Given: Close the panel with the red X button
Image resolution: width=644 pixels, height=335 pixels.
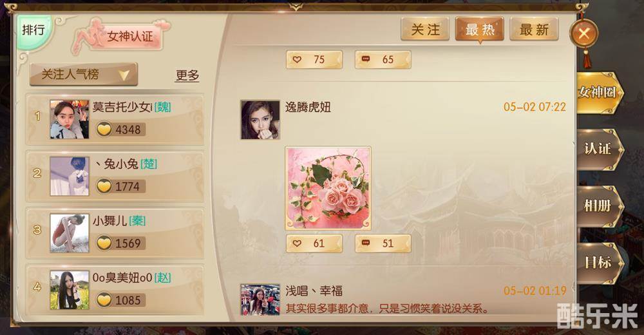Looking at the screenshot, I should [583, 33].
